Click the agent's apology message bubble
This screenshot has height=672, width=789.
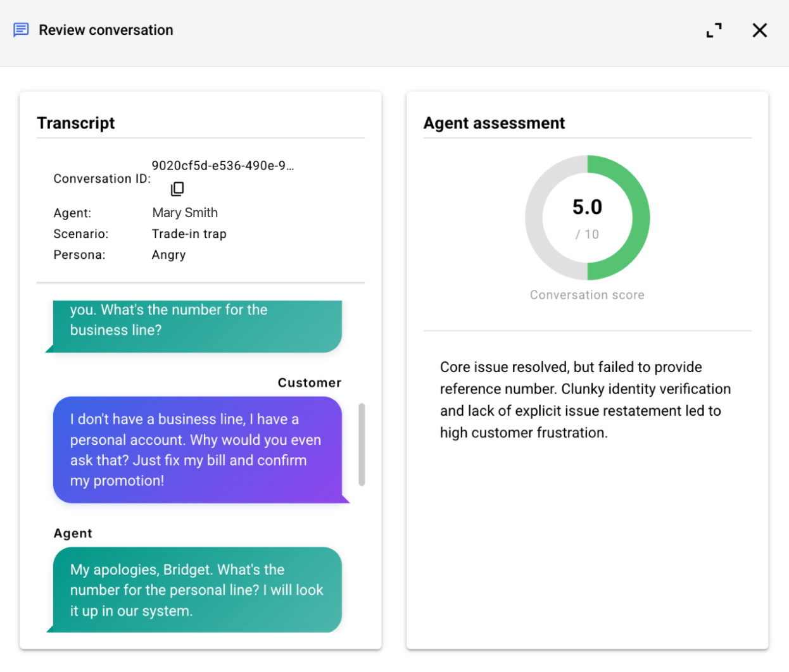(x=196, y=590)
